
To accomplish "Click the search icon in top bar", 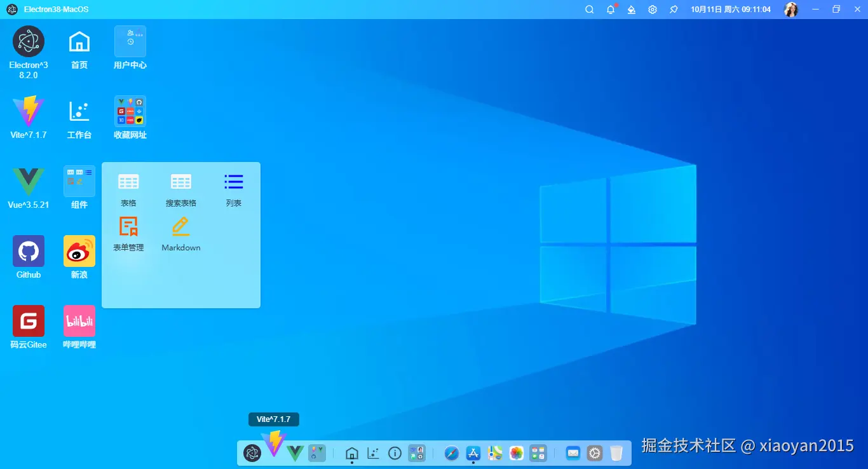I will (590, 10).
